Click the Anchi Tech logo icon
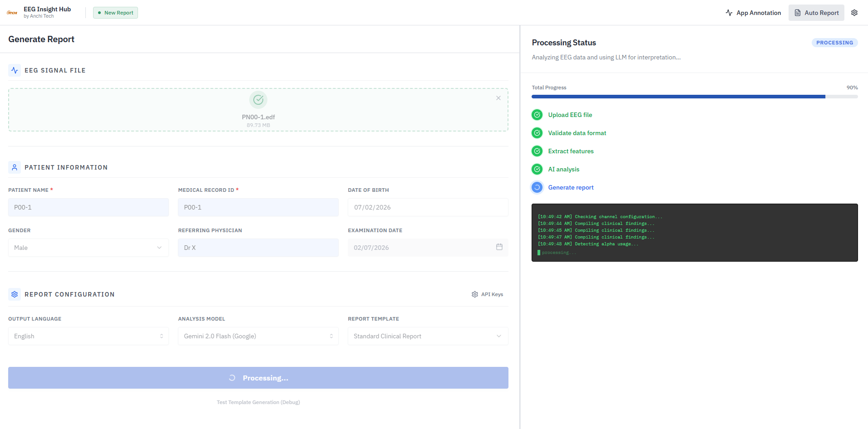This screenshot has width=868, height=429. coord(12,13)
